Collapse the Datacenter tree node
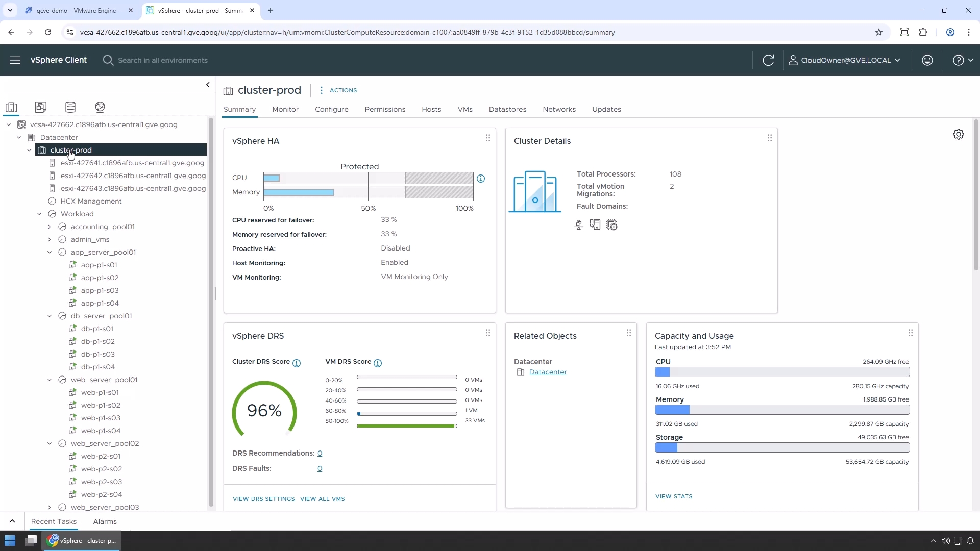980x551 pixels. coord(19,137)
